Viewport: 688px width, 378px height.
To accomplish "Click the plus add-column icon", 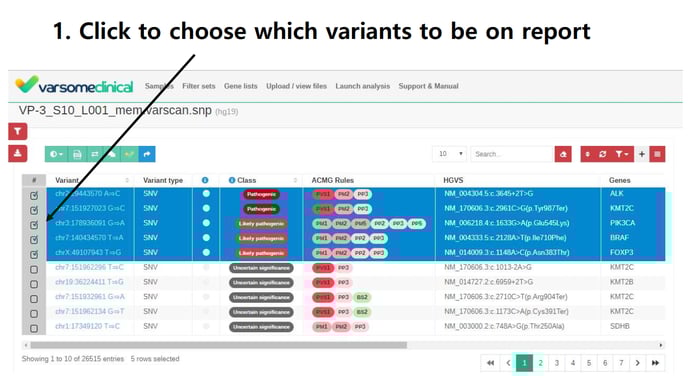I will [x=641, y=154].
